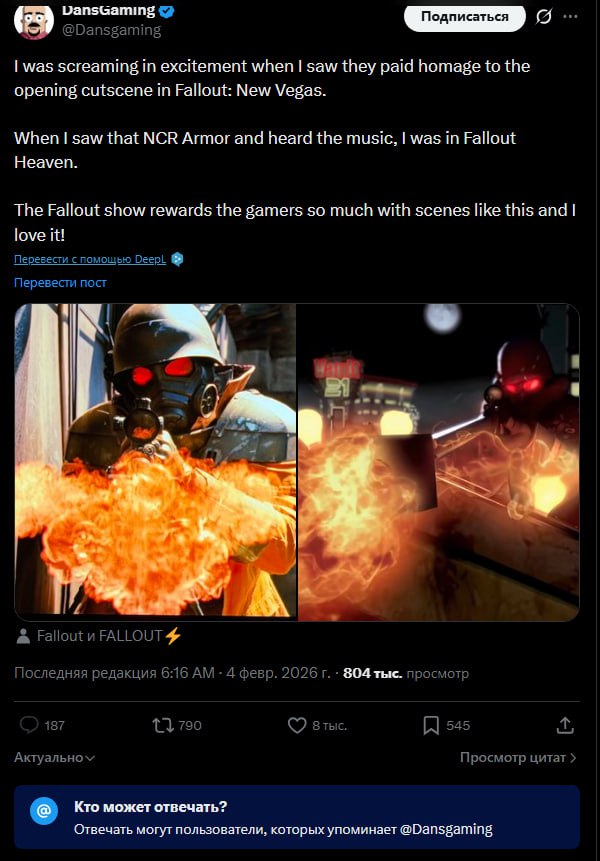Click the Grok icon beside the subscribe button
Image resolution: width=600 pixels, height=861 pixels.
click(x=543, y=17)
